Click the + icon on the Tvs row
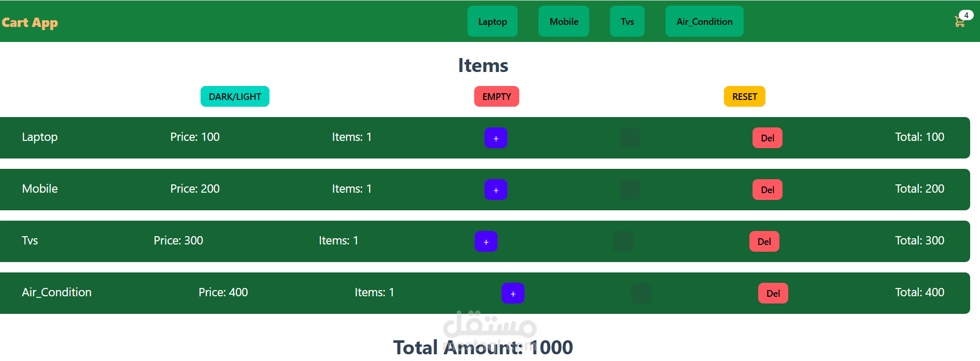 click(486, 241)
